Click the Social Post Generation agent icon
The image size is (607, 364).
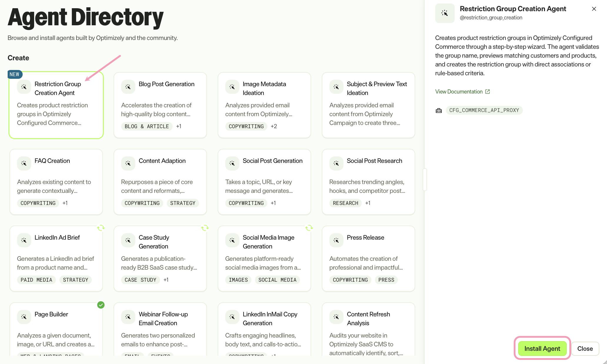[x=232, y=163]
